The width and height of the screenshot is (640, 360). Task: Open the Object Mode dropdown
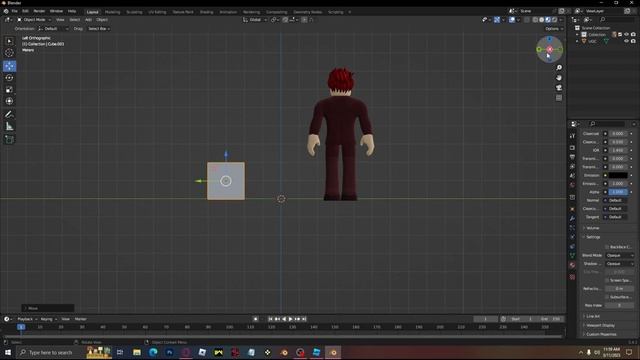[x=34, y=20]
